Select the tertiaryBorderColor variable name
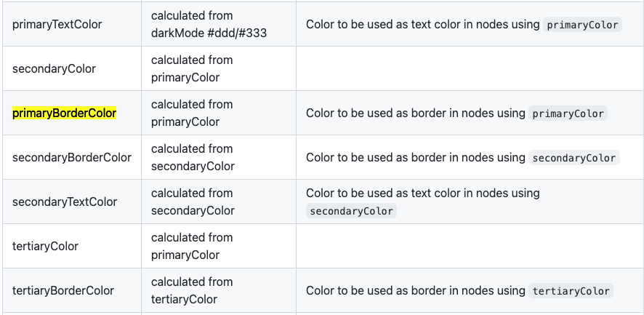Screen dimensions: 644x315 63,290
